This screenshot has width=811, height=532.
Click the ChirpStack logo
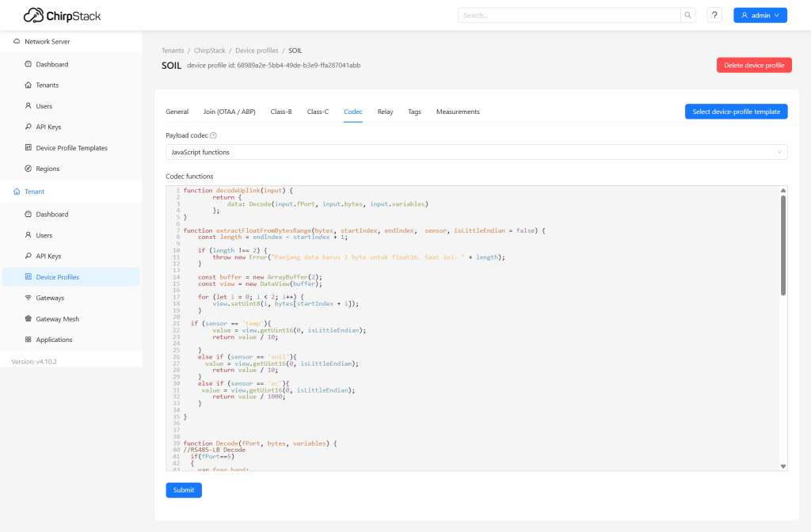coord(62,15)
